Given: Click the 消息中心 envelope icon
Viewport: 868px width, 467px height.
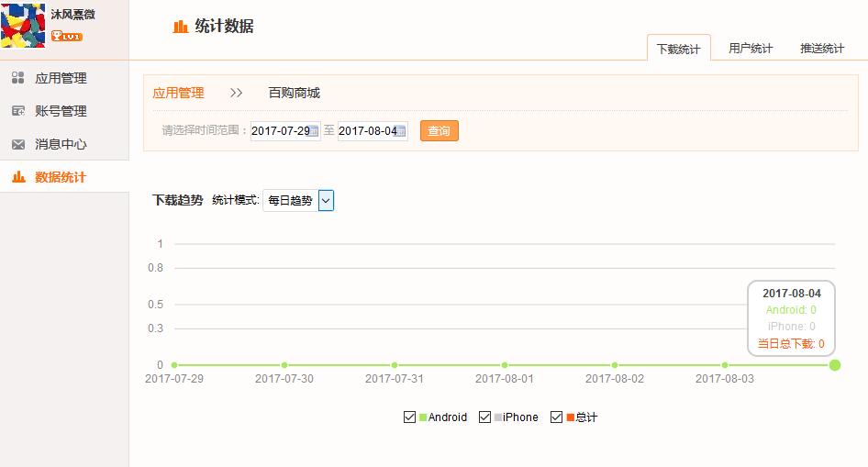Looking at the screenshot, I should pos(17,144).
